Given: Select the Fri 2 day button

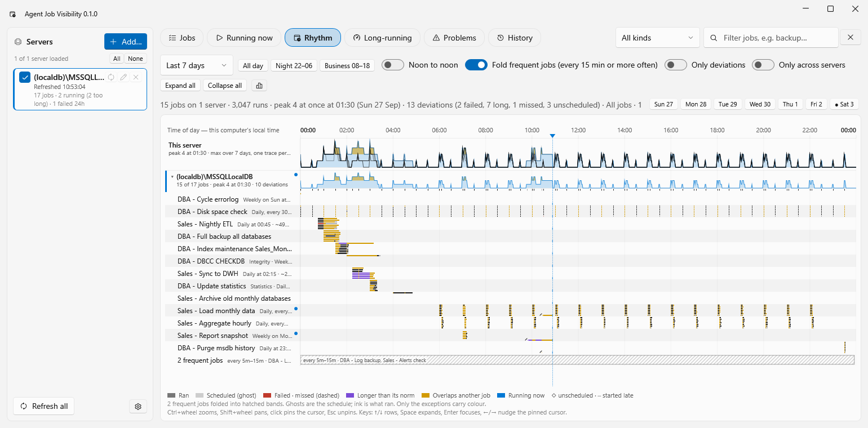Looking at the screenshot, I should pyautogui.click(x=816, y=104).
